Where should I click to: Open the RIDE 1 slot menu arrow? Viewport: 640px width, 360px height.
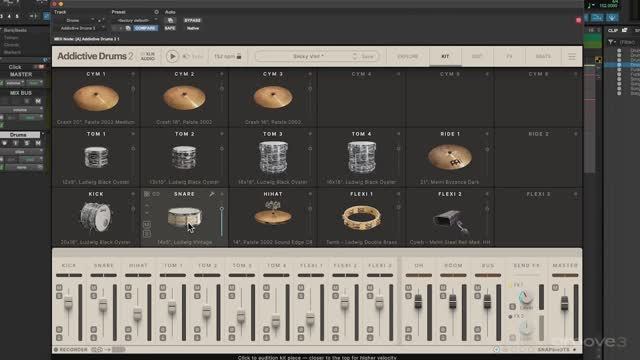(487, 134)
